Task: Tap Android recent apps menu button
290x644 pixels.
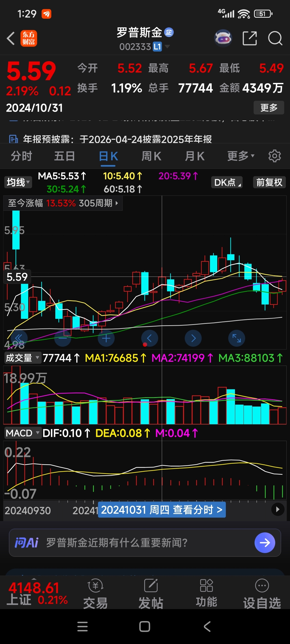Action: [x=82, y=627]
